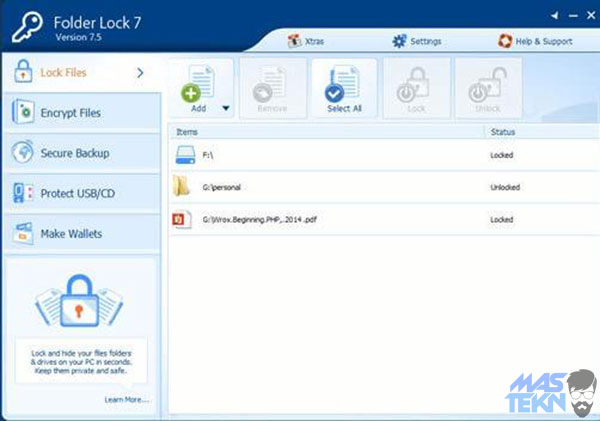Click the Secure Backup globe icon
The height and width of the screenshot is (421, 600).
point(23,152)
